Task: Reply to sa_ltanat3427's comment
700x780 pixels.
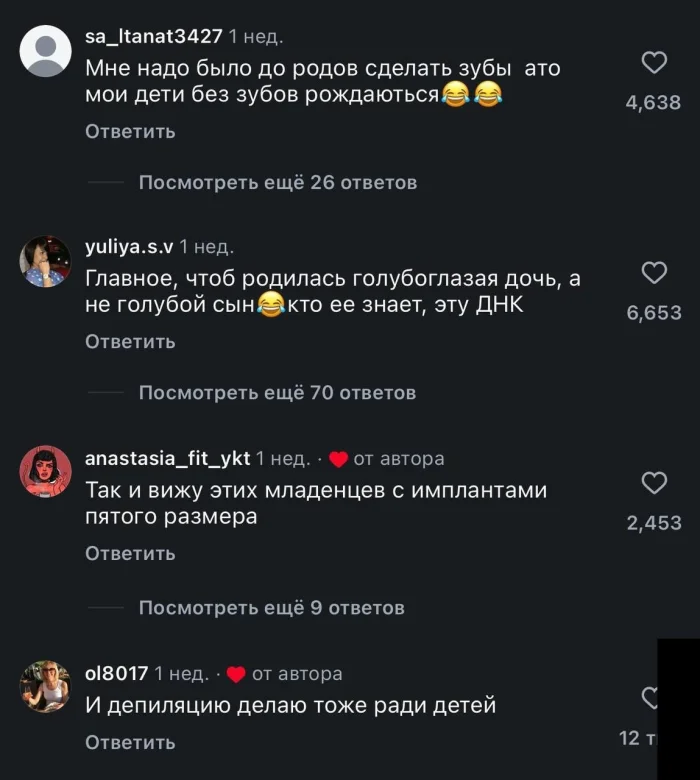Action: click(130, 131)
